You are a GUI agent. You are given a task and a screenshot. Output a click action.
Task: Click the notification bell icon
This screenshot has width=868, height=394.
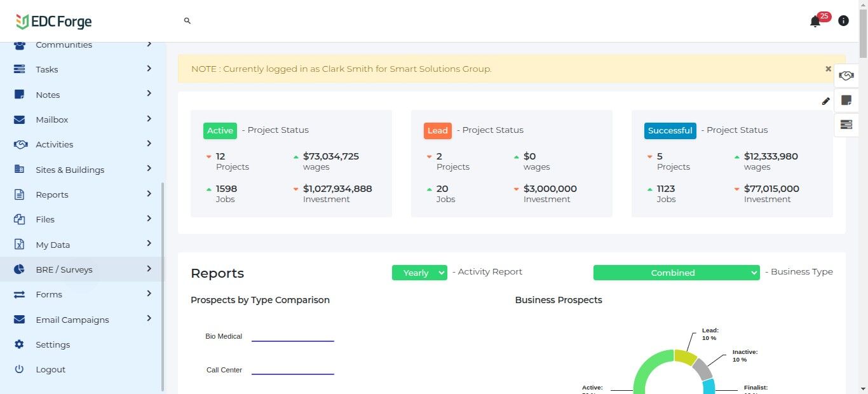coord(815,22)
